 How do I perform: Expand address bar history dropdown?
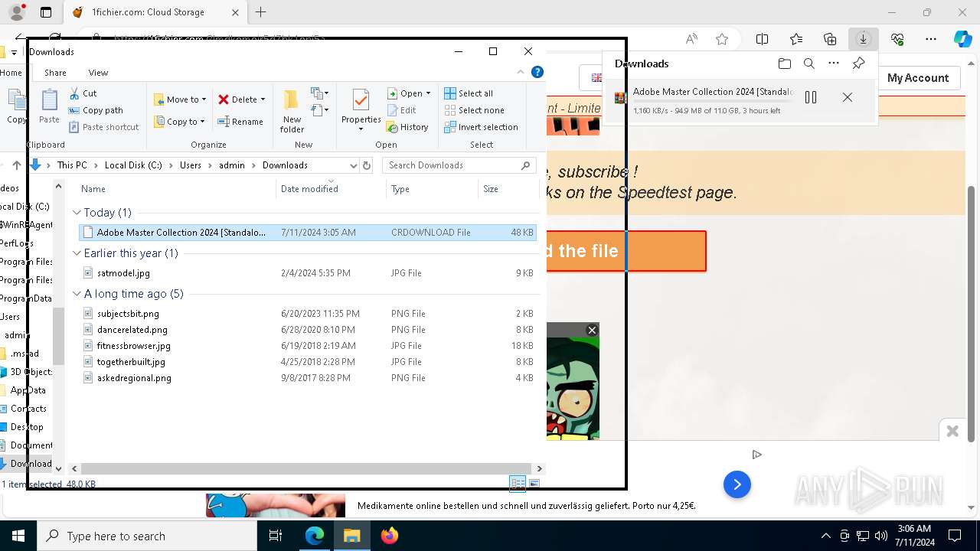[x=353, y=165]
